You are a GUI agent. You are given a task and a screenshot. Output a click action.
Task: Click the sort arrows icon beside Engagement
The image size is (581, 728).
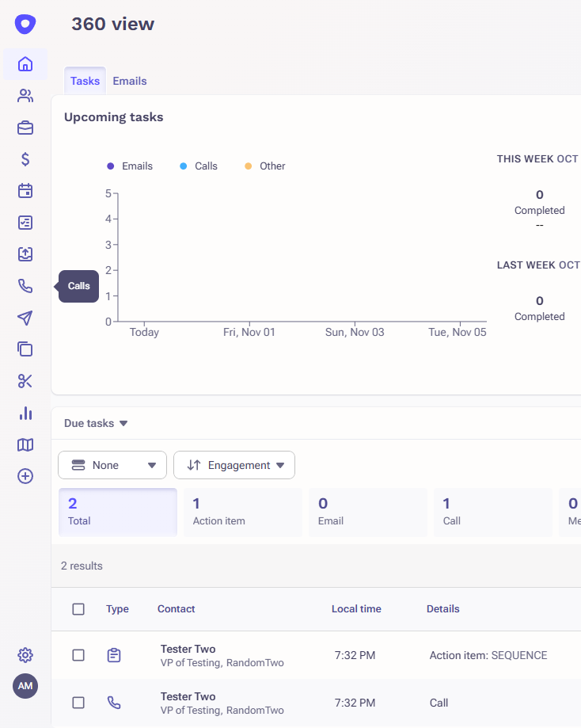click(x=193, y=465)
